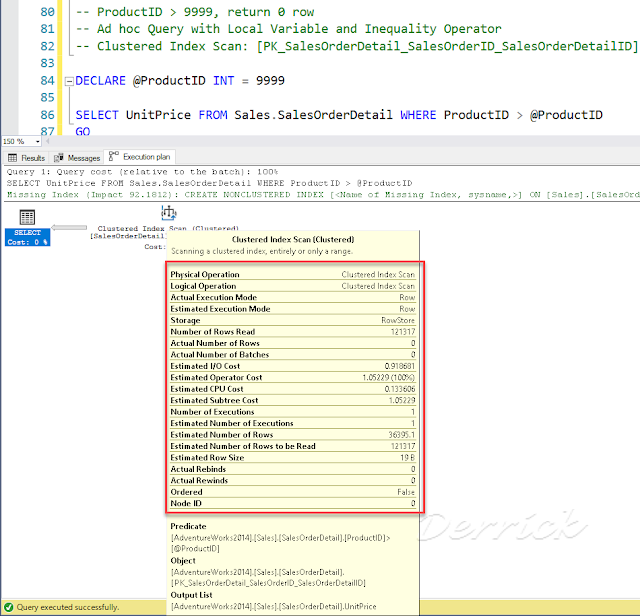640x616 pixels.
Task: Click the Estimated Execution Mode row
Action: click(x=292, y=309)
